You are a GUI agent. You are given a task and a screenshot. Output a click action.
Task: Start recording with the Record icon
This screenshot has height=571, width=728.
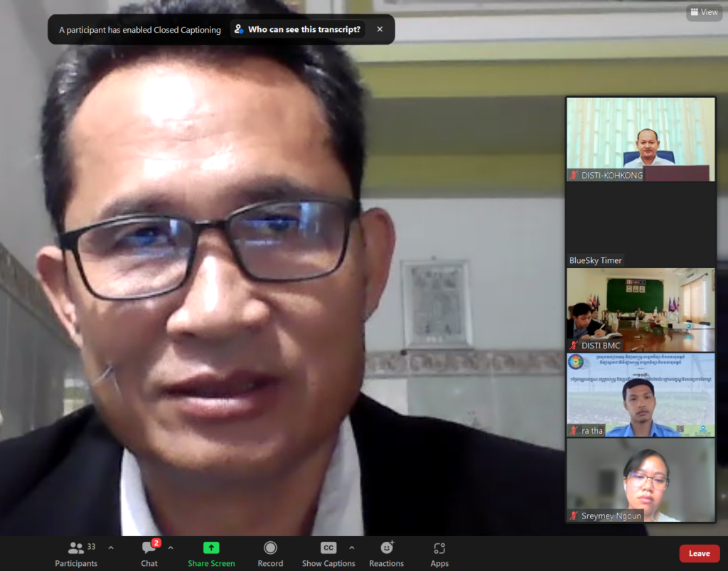[270, 548]
